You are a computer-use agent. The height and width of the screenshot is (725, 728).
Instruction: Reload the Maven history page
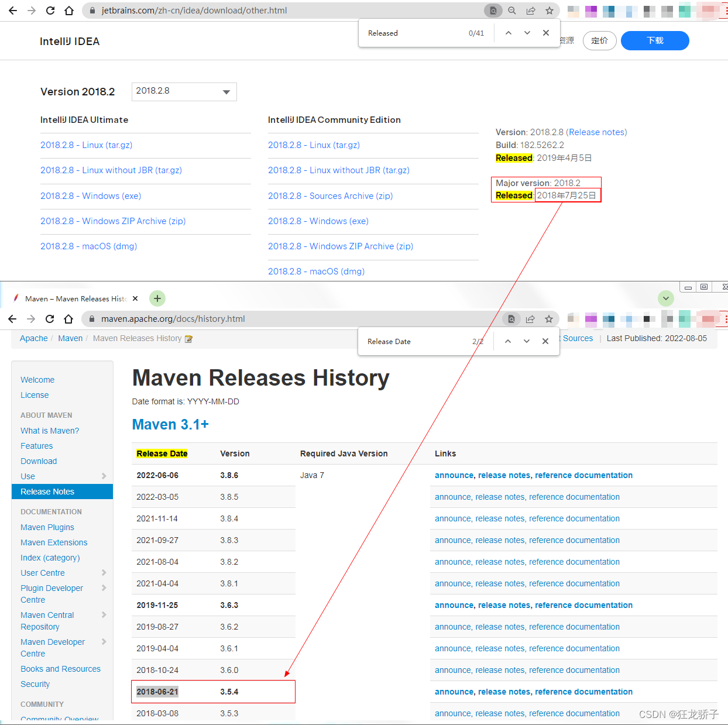[50, 319]
